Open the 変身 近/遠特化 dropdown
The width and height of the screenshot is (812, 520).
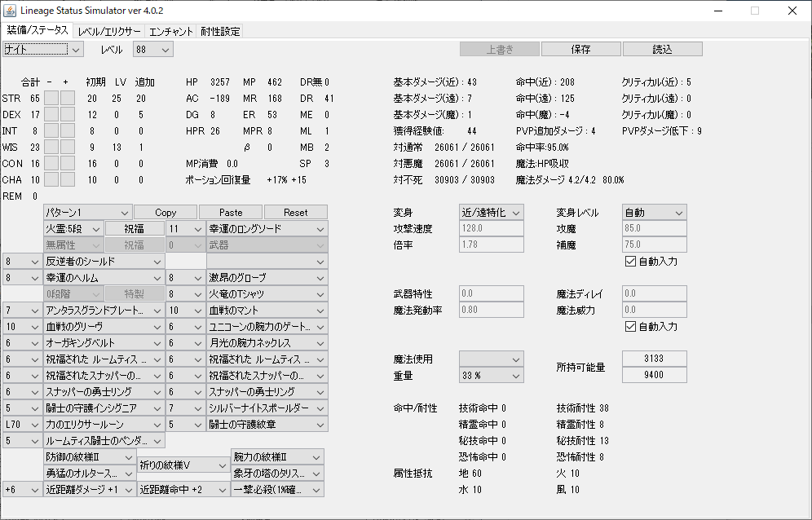[491, 213]
